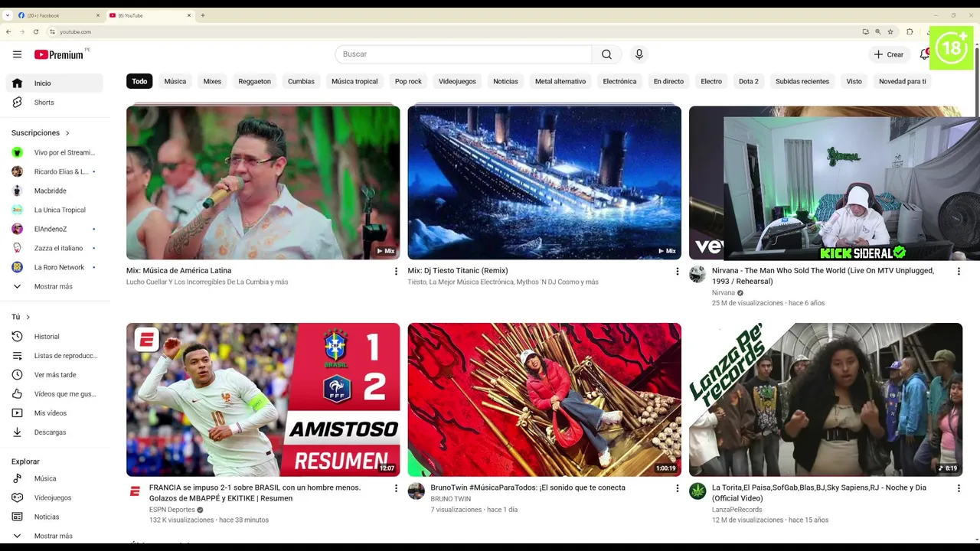This screenshot has height=551, width=980.
Task: Open La Unica Tropical channel
Action: pyautogui.click(x=54, y=210)
